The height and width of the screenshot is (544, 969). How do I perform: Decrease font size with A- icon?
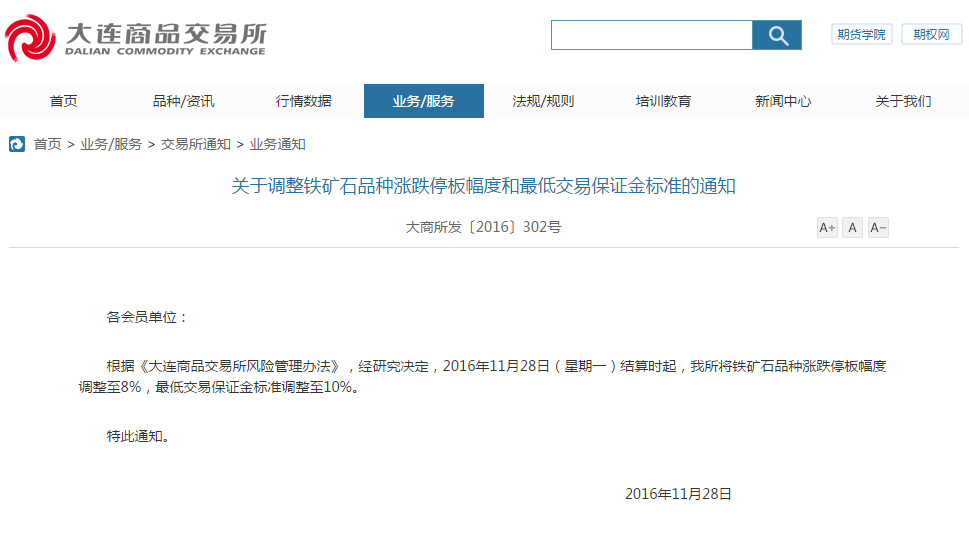click(878, 228)
